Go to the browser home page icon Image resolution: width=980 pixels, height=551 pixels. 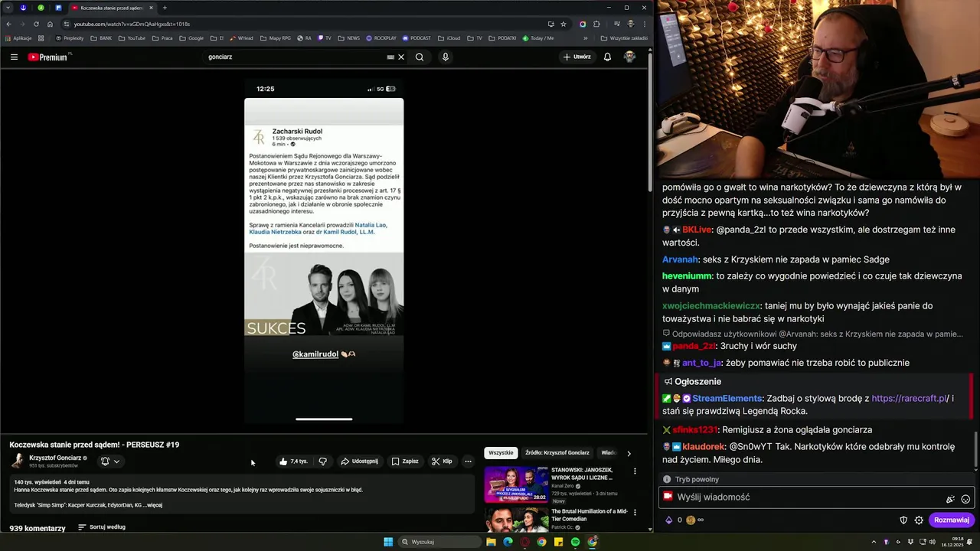click(x=50, y=24)
